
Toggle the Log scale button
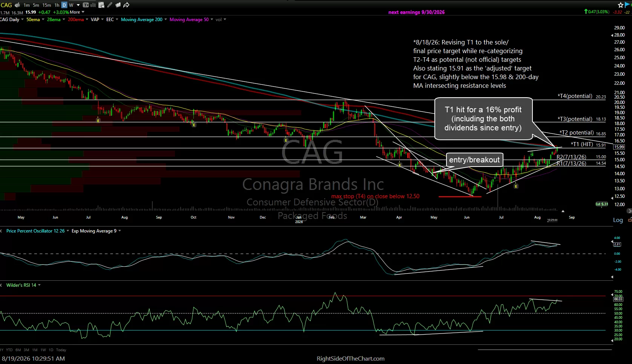(x=618, y=220)
